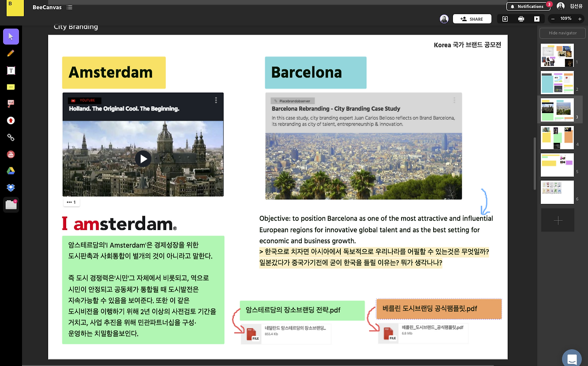Viewport: 588px width, 366px height.
Task: Open options menu on the YouTube card
Action: [x=216, y=100]
